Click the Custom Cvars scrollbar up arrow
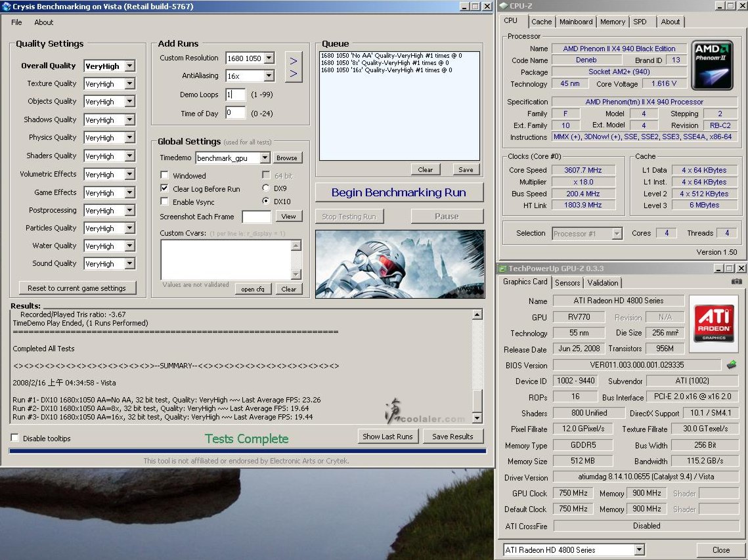748x560 pixels. [x=296, y=246]
